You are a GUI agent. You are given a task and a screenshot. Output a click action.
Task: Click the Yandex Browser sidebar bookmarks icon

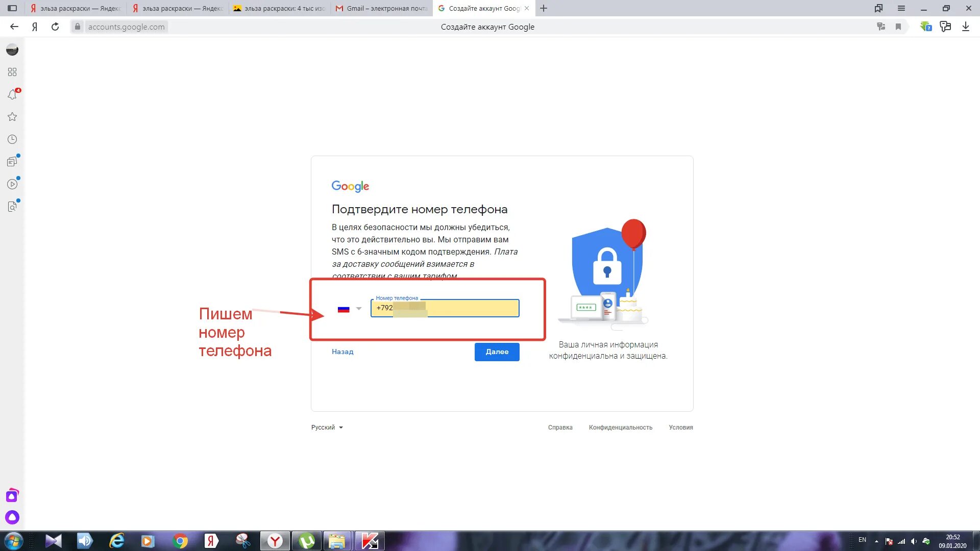pos(12,116)
